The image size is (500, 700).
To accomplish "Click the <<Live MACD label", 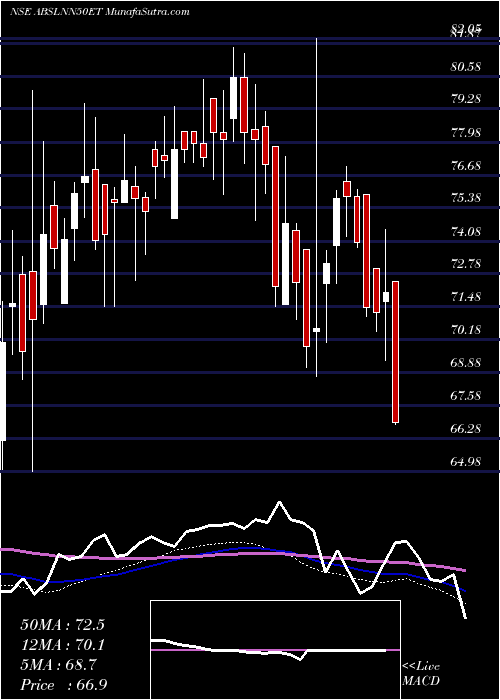I will (x=421, y=674).
